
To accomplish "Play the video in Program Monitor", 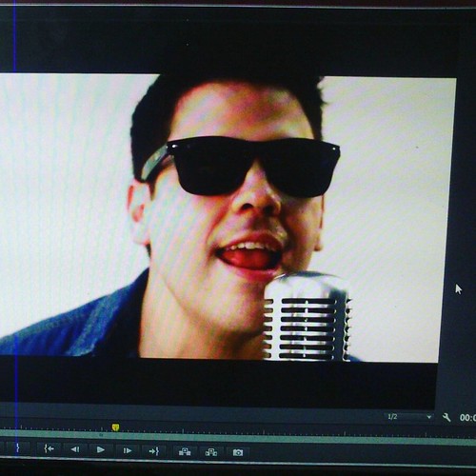I will 101,449.
